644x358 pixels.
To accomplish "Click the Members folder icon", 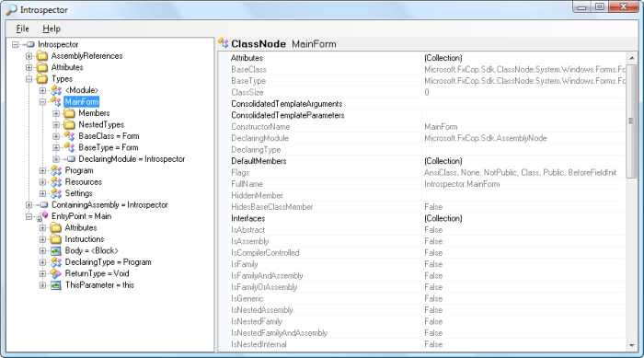I will 69,113.
